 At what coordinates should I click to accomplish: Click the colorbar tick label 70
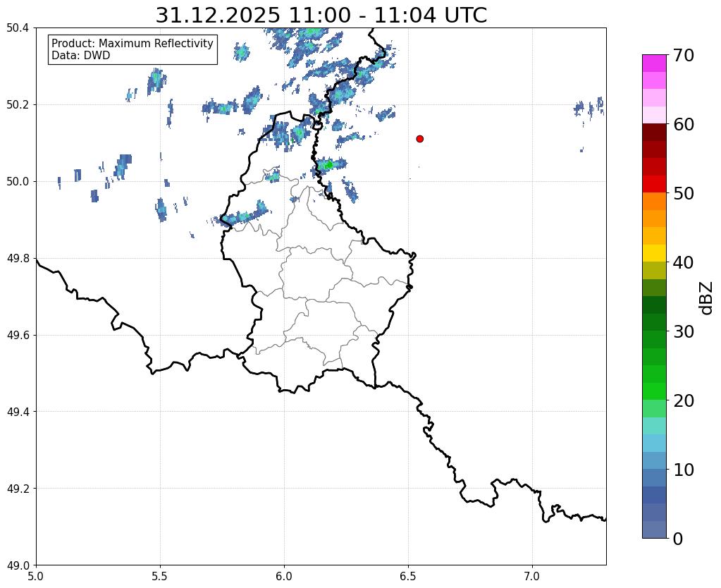click(684, 55)
